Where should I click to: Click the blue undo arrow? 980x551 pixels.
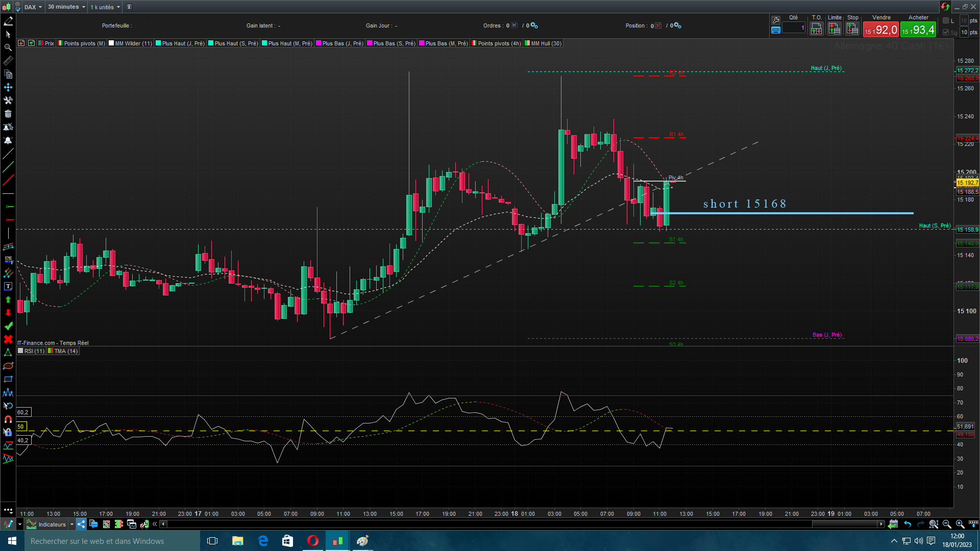tap(907, 524)
